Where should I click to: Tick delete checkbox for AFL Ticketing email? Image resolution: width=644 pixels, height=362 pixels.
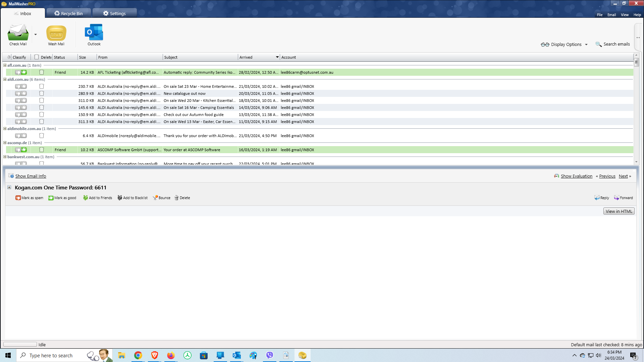tap(42, 72)
